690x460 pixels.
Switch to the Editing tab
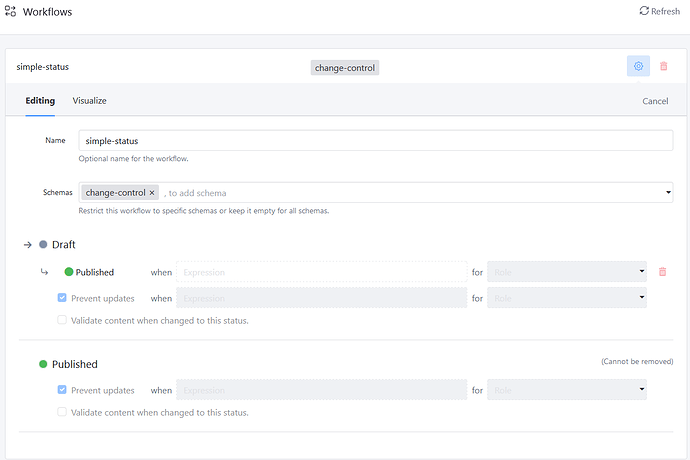(40, 101)
